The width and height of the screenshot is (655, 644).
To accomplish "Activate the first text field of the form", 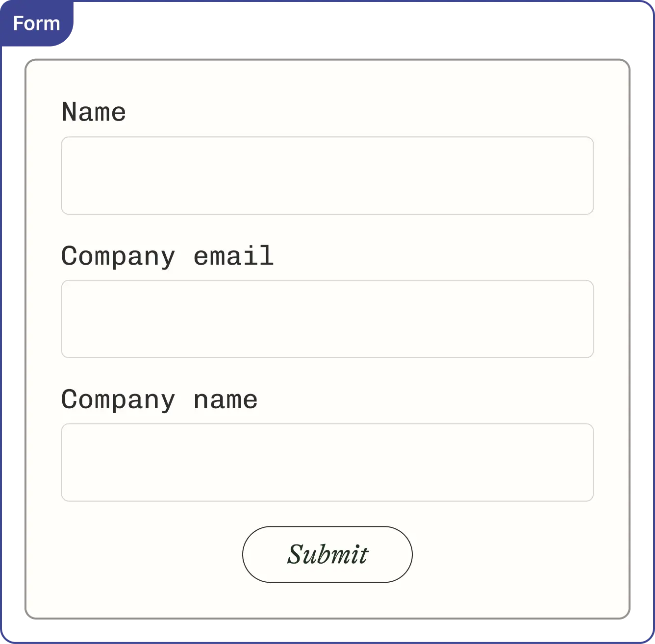I will [x=327, y=175].
